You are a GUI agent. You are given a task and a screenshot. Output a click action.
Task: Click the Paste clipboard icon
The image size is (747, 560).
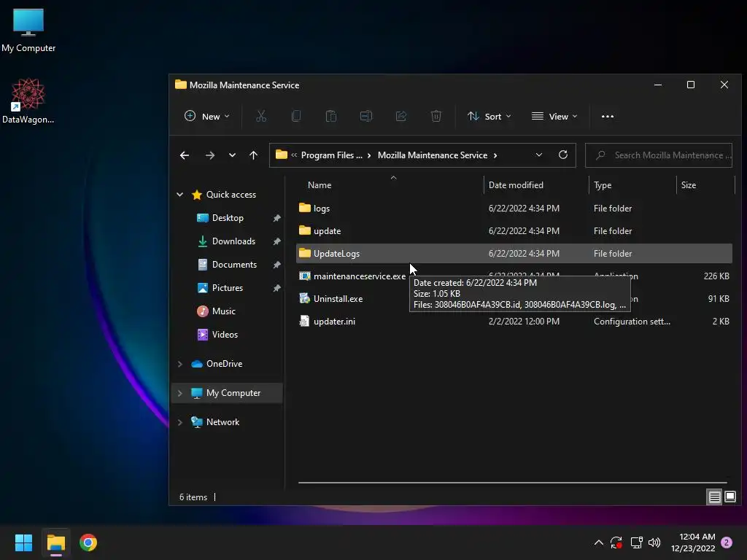(x=331, y=116)
